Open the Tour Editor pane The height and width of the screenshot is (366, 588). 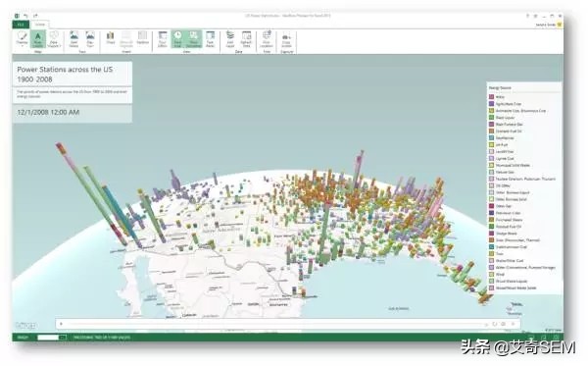163,39
